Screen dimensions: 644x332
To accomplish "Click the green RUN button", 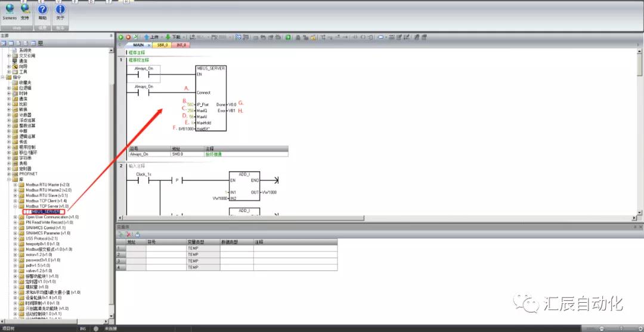I will coord(121,37).
